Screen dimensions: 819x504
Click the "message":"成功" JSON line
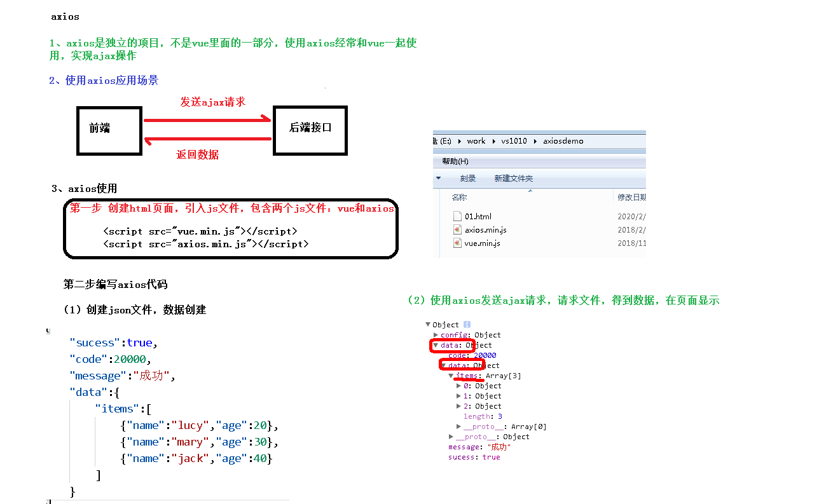tap(122, 376)
